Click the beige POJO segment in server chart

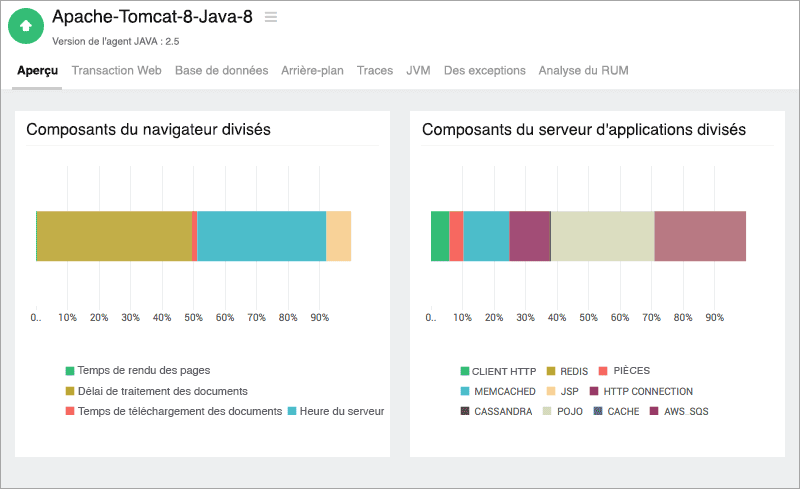[602, 236]
